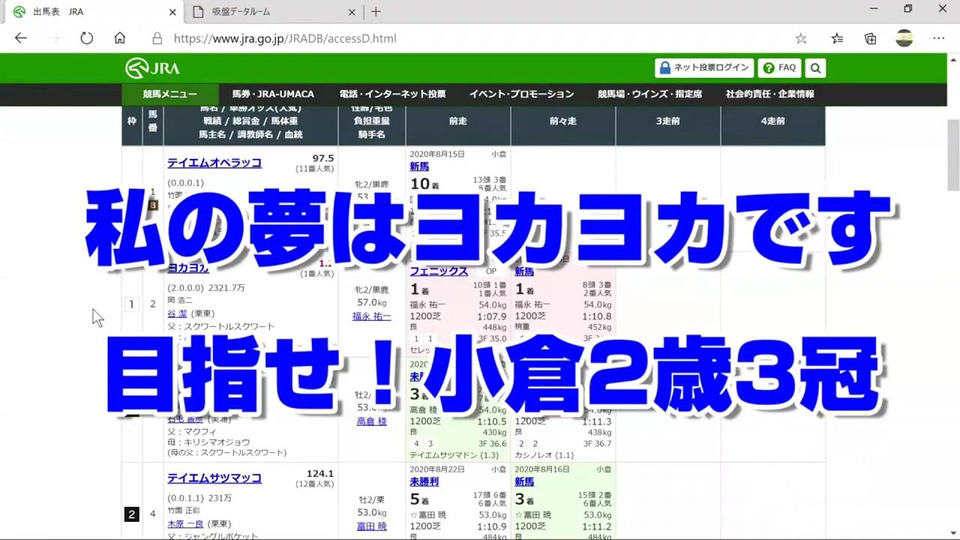Click カシノレオ (1.1) text
The height and width of the screenshot is (540, 960).
click(544, 455)
